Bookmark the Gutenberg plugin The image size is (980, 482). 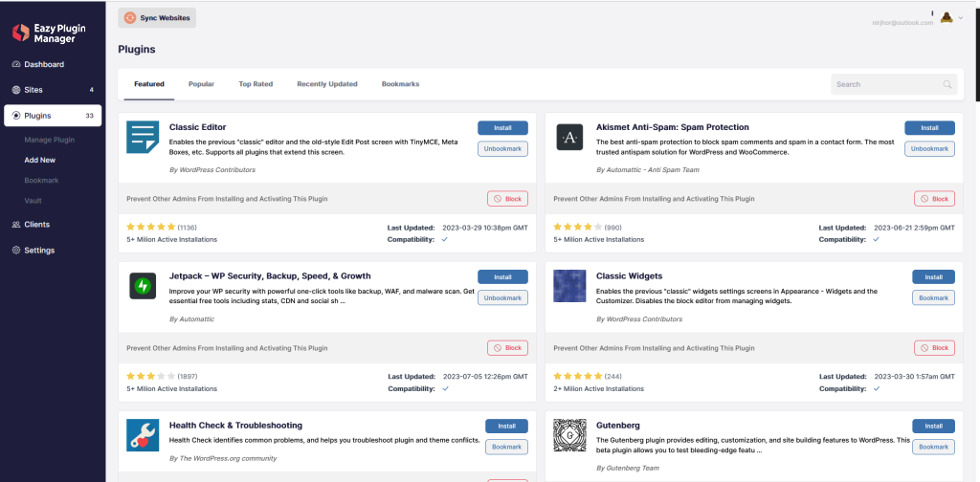tap(934, 447)
